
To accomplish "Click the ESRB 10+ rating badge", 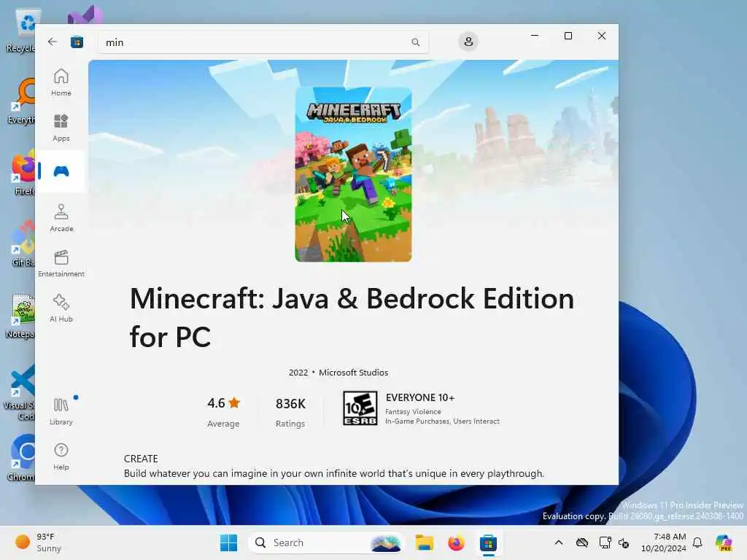I will coord(360,408).
